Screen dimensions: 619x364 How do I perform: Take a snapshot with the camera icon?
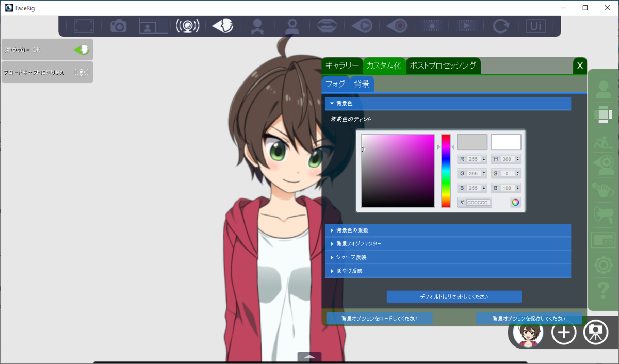(x=118, y=26)
